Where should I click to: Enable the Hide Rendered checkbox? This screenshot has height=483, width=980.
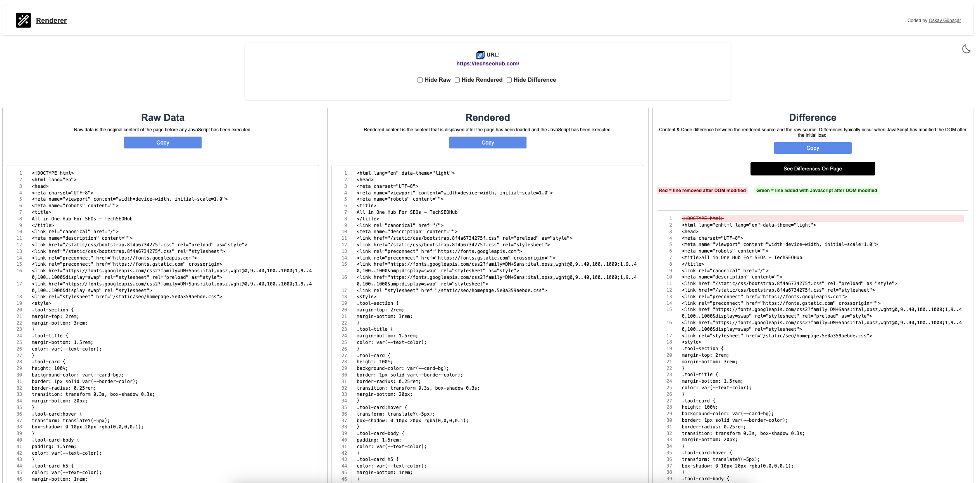(x=457, y=80)
